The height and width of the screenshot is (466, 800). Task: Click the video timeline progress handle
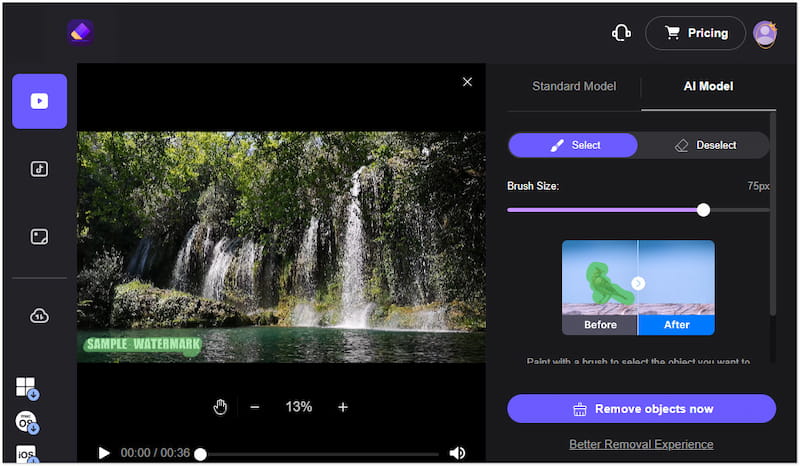[201, 454]
